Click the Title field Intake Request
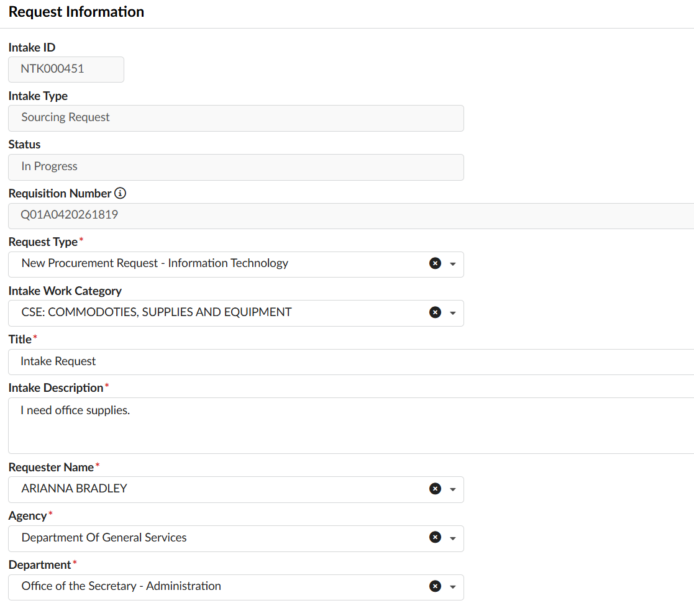This screenshot has height=616, width=694. point(351,362)
